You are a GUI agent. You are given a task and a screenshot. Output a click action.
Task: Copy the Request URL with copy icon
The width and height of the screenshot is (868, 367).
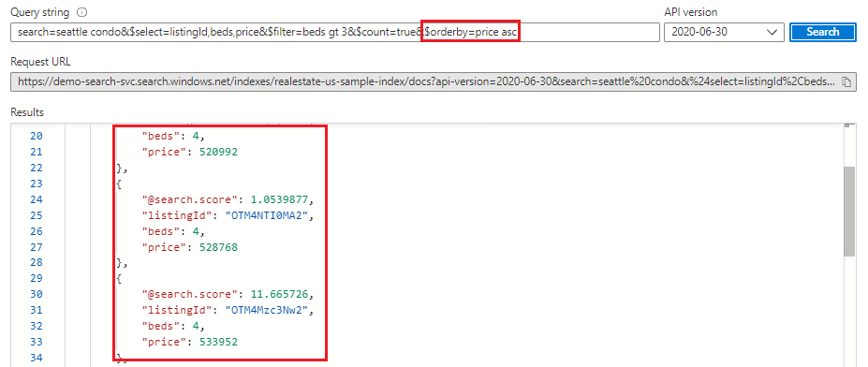pos(846,81)
